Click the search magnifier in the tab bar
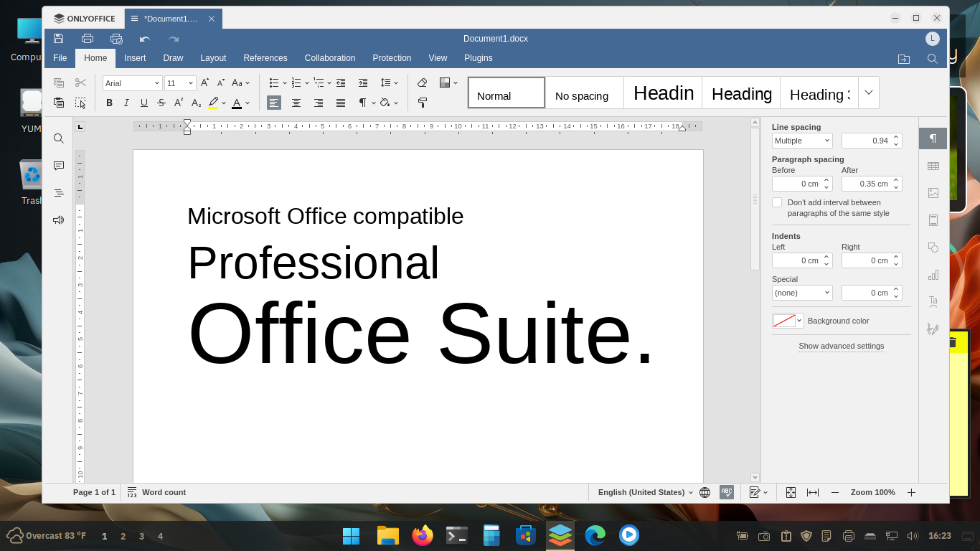 [x=933, y=59]
